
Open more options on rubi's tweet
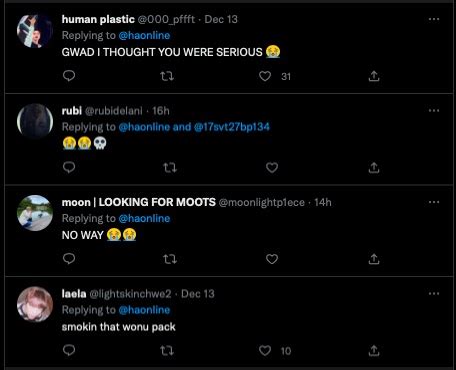[x=434, y=110]
